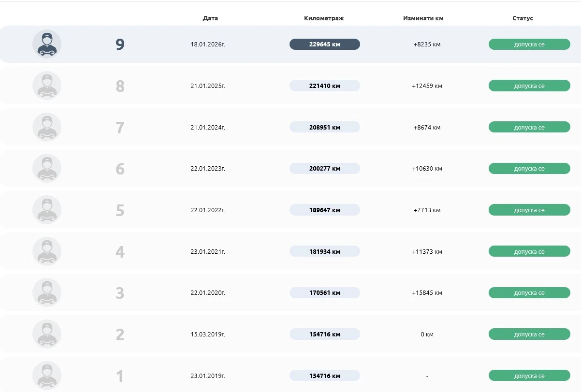Click the mechanic icon for inspection 9
Viewport: 581px width, 392px height.
pyautogui.click(x=47, y=44)
